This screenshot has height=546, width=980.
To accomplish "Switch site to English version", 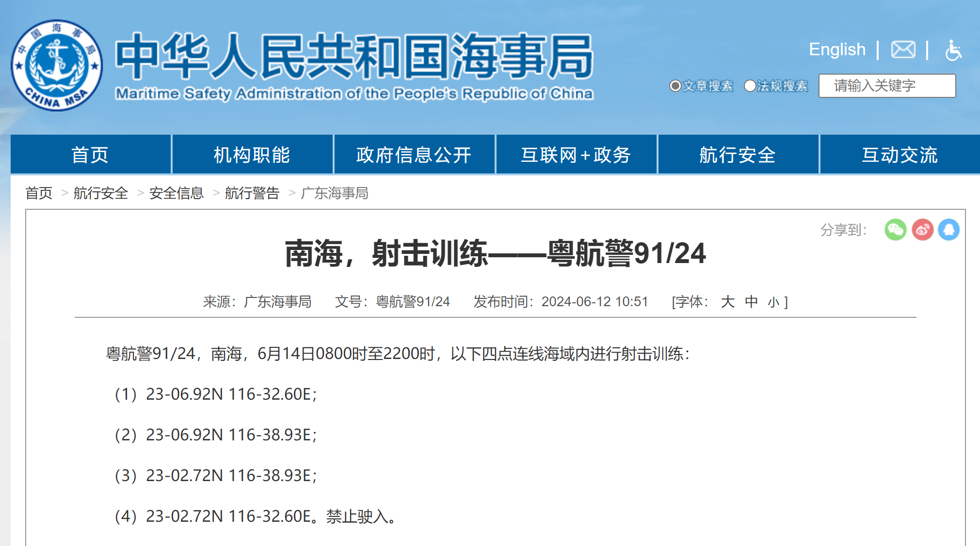I will (837, 49).
